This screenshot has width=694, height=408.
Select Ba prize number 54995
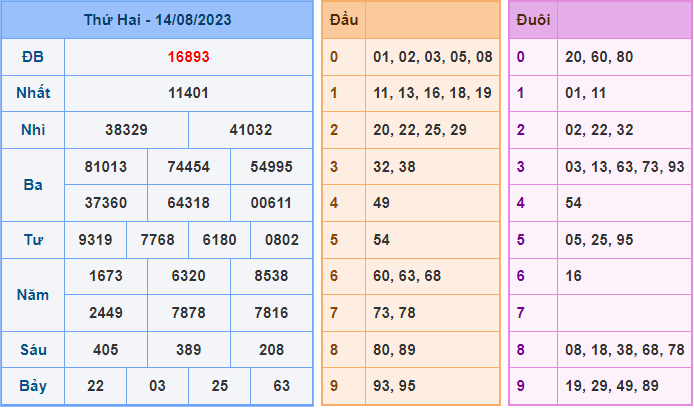[x=271, y=167]
